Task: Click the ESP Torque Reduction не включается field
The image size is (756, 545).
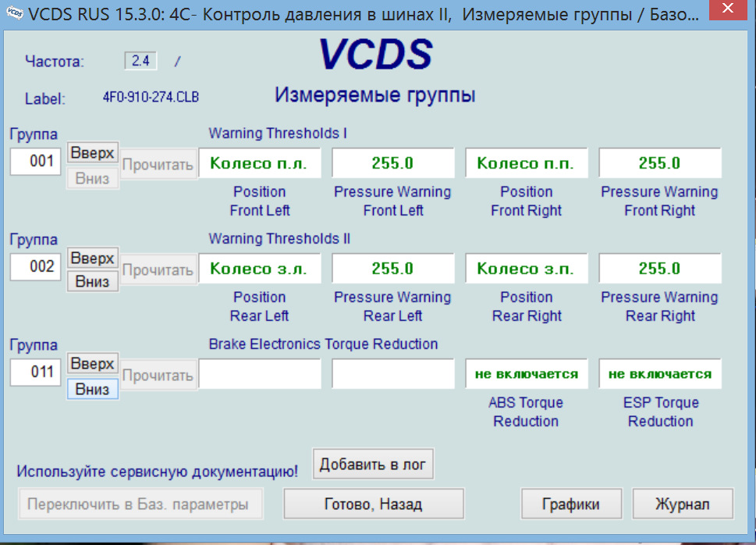Action: 659,373
